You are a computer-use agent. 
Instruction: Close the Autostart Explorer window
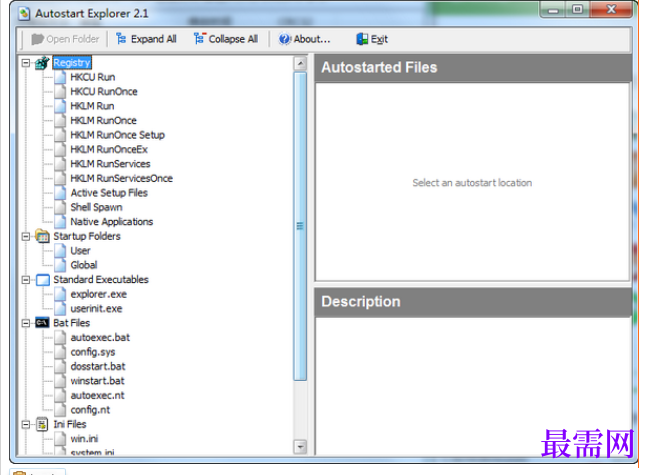click(611, 10)
